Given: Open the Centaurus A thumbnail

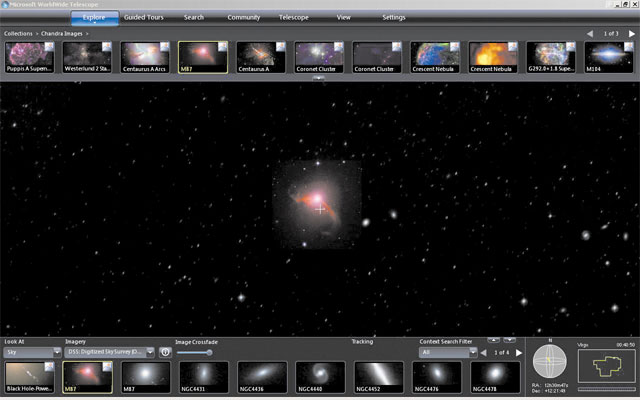Looking at the screenshot, I should point(261,58).
